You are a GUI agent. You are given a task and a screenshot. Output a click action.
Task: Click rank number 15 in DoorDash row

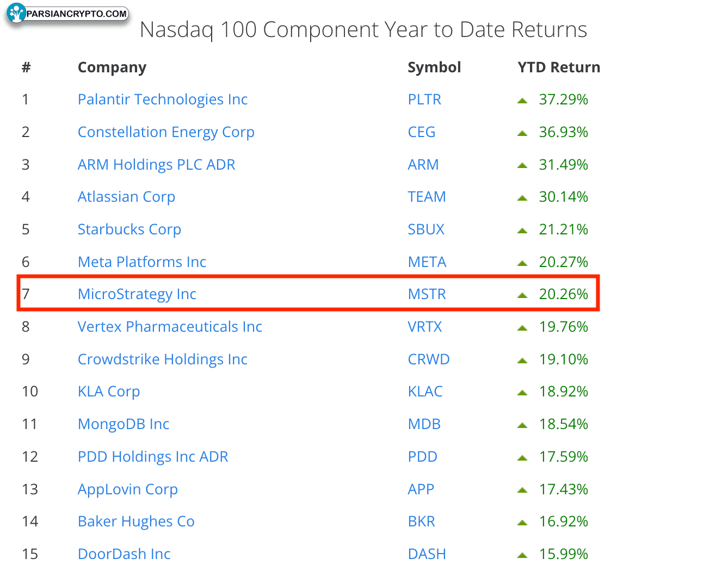pos(30,554)
